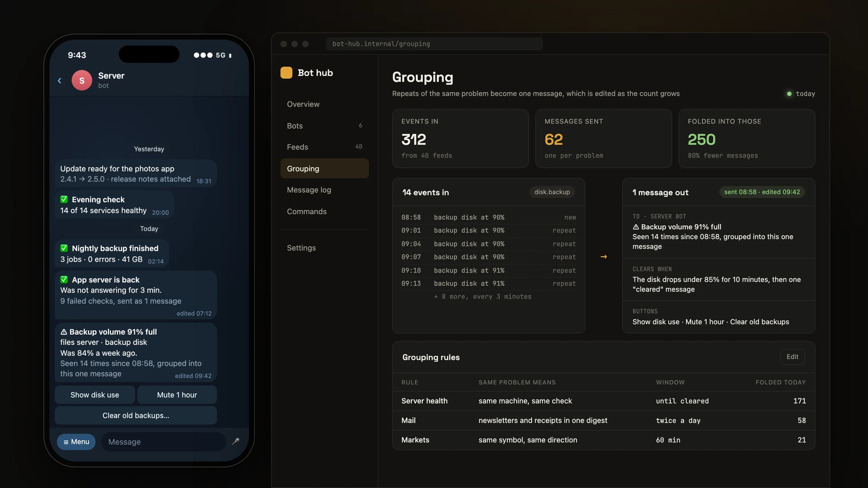This screenshot has width=868, height=488.
Task: Open Message log in the sidebar
Action: coord(324,190)
